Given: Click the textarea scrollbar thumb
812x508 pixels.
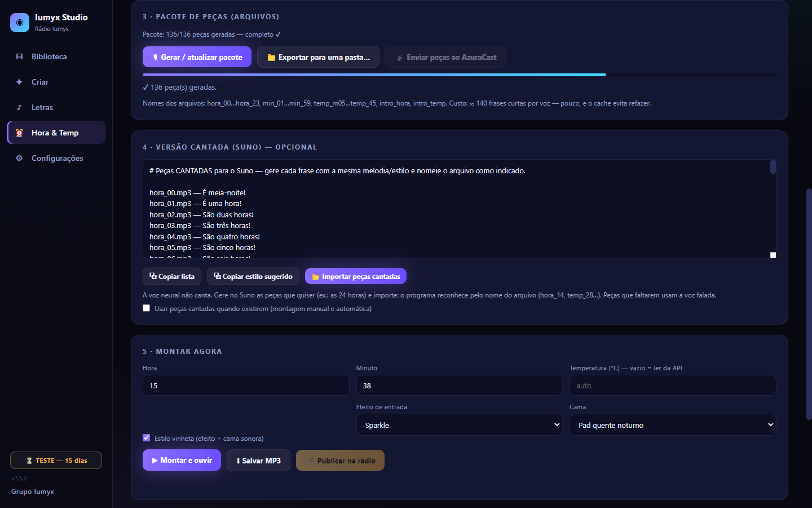Looking at the screenshot, I should click(x=773, y=167).
